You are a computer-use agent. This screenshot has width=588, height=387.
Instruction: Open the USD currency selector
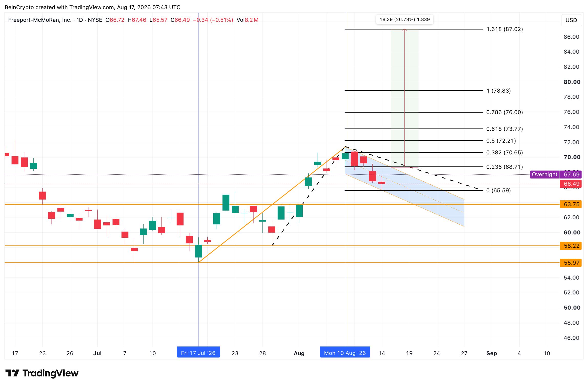click(x=571, y=20)
